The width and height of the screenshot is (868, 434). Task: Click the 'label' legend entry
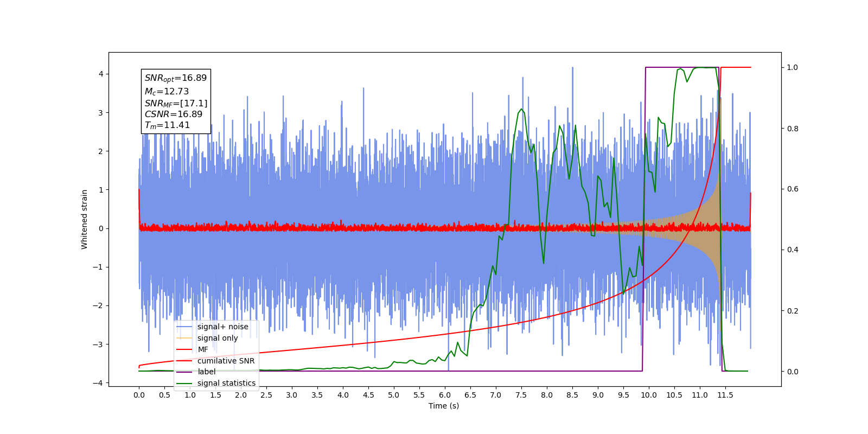click(196, 372)
